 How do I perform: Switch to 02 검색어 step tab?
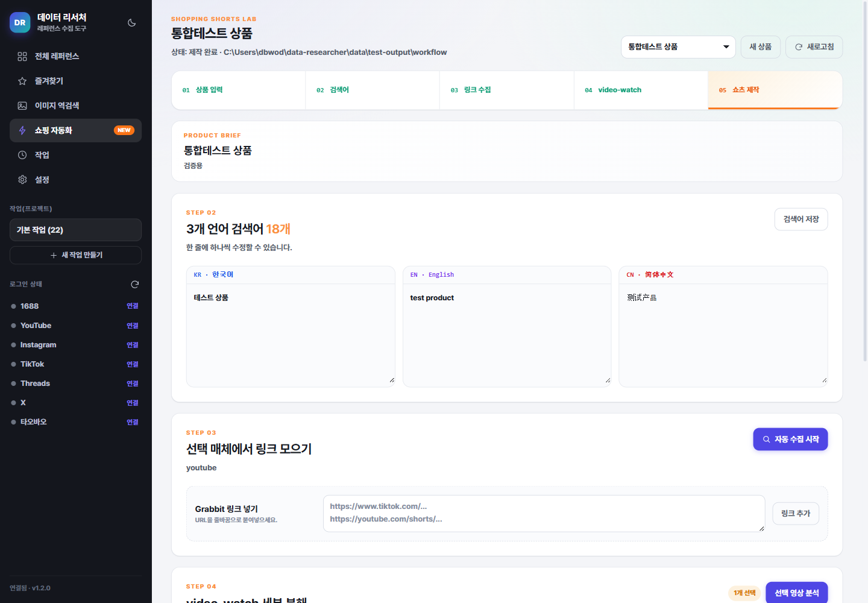[x=373, y=90]
